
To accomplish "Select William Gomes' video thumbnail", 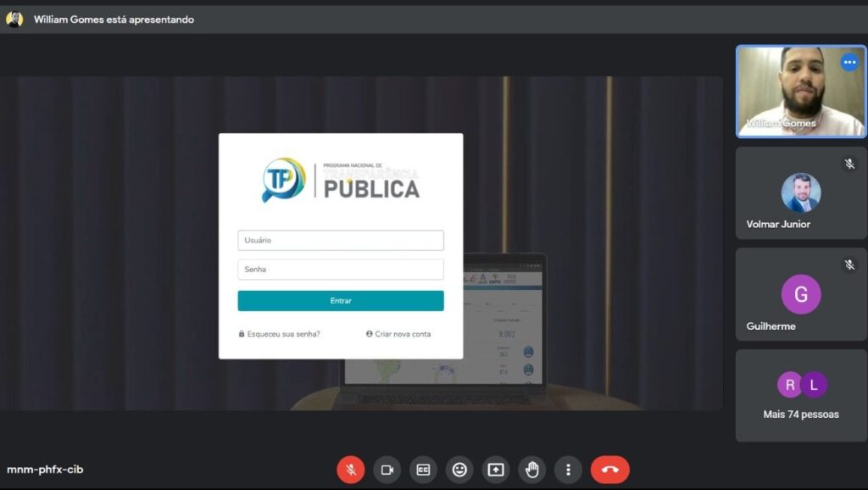I will coord(801,92).
